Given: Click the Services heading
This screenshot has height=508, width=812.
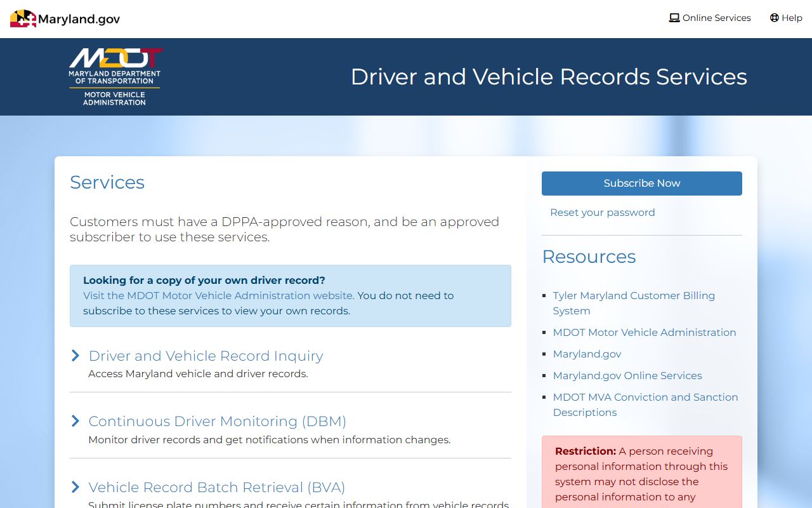Looking at the screenshot, I should (x=107, y=182).
